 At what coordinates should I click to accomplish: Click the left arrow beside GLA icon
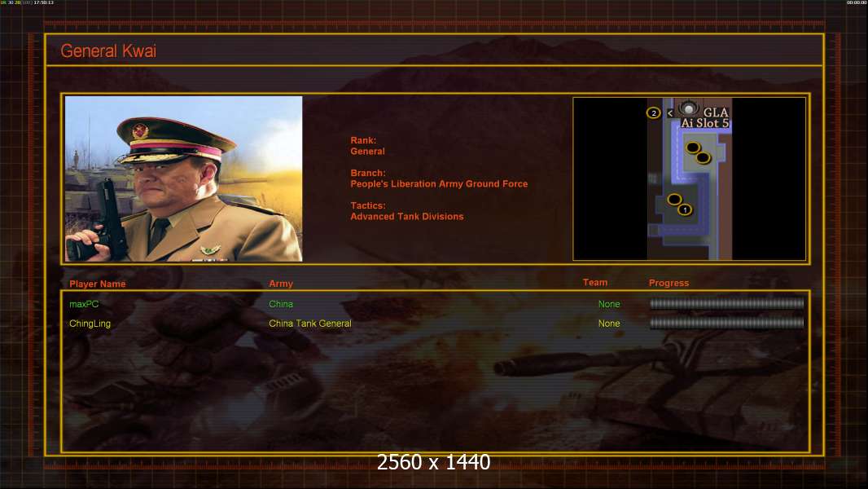pyautogui.click(x=670, y=113)
